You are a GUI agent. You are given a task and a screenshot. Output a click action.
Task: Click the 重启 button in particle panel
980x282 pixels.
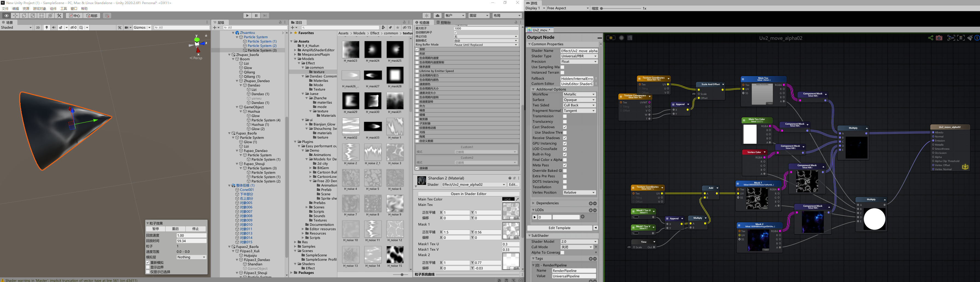point(175,229)
